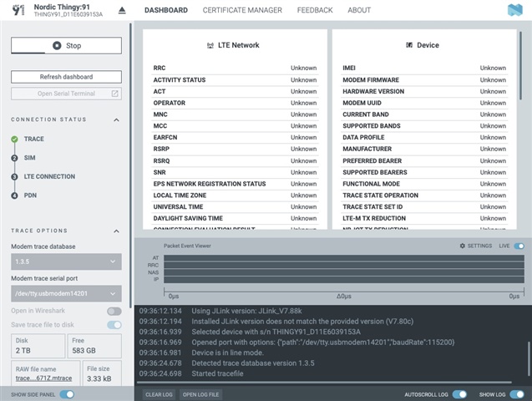Click the TRACE connection status step
The image size is (532, 401).
[34, 139]
